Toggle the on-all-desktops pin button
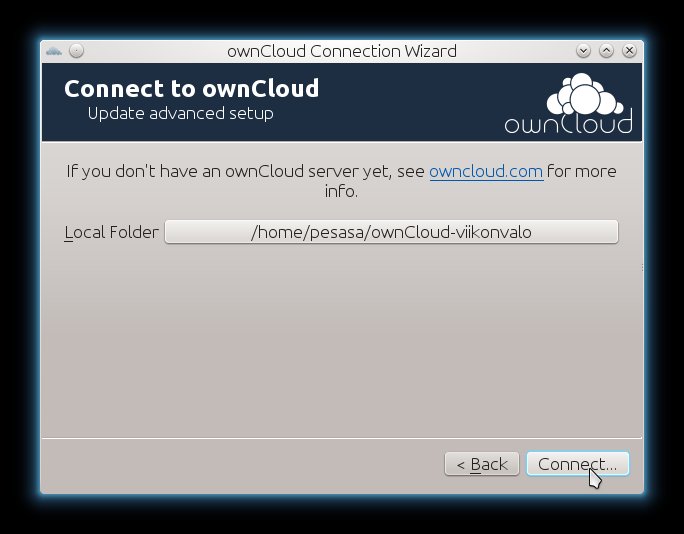684x534 pixels. pos(76,51)
